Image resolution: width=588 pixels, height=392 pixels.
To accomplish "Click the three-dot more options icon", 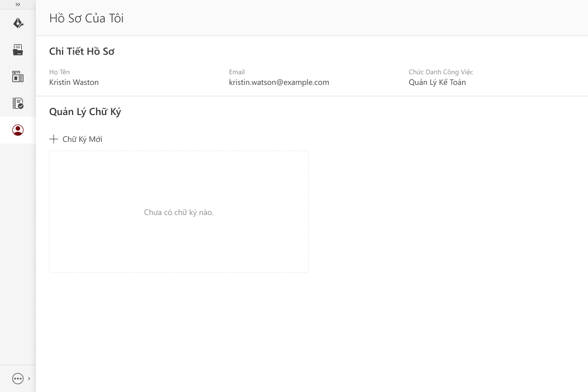I will 18,379.
